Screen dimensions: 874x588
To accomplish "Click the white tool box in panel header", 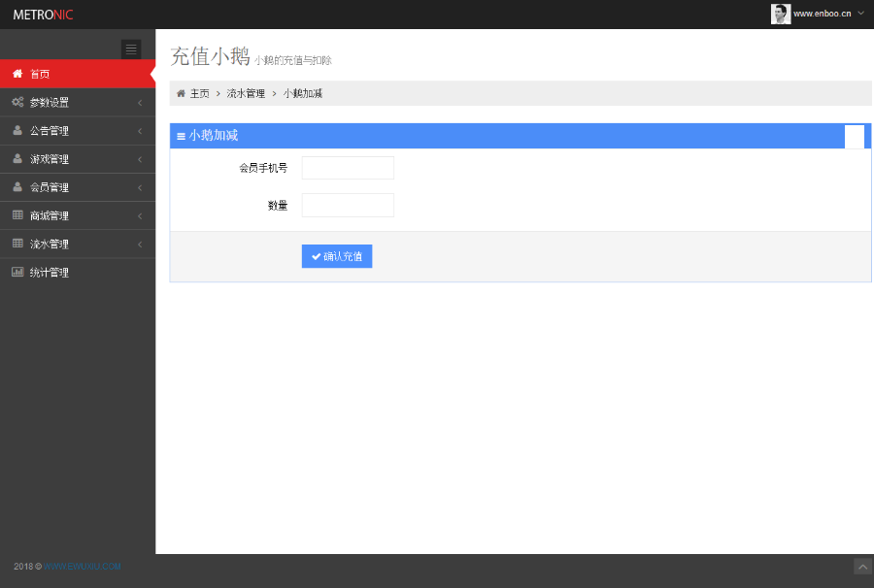I will (855, 137).
